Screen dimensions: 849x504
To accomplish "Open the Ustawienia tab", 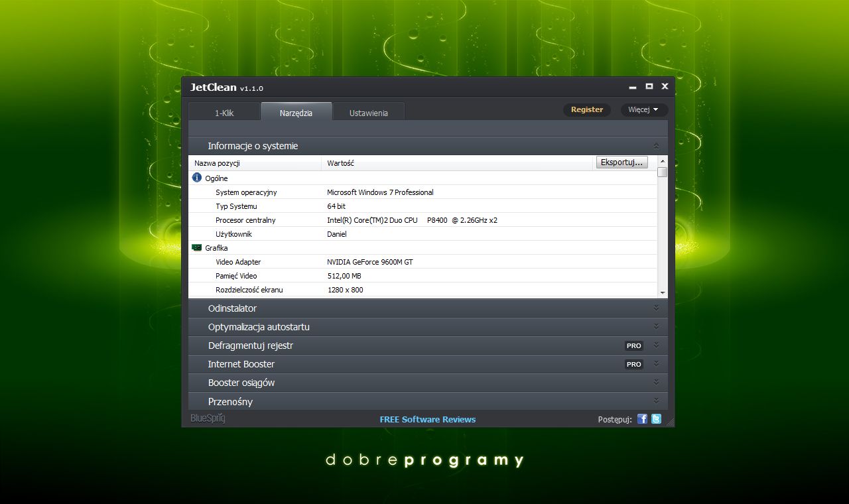I will [368, 112].
